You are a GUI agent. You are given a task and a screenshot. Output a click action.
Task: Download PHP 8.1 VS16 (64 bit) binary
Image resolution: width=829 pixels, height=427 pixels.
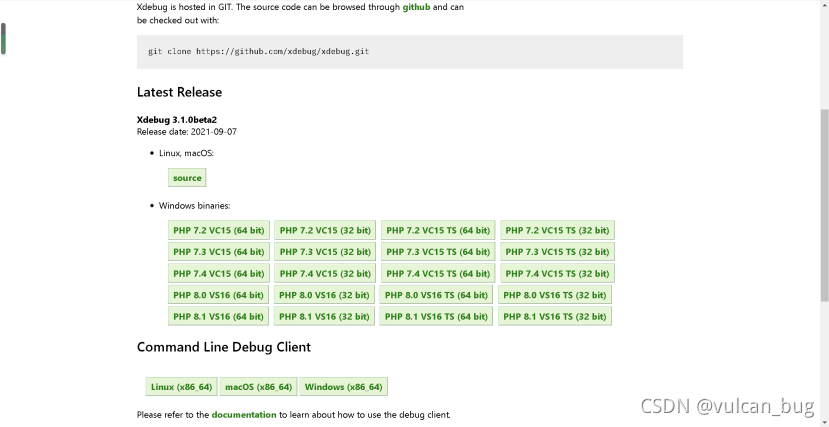point(218,316)
